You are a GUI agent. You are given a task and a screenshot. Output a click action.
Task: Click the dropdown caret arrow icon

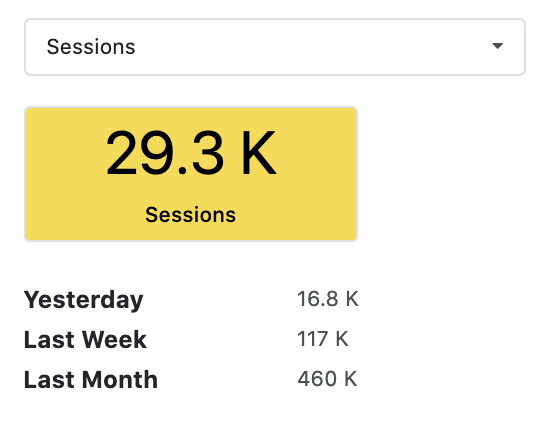pos(497,46)
